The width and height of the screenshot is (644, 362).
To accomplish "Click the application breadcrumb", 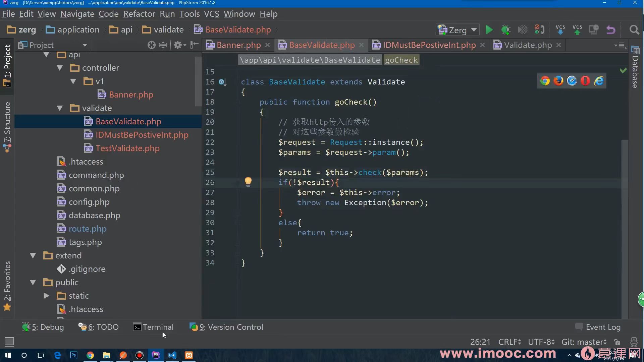I will [73, 30].
